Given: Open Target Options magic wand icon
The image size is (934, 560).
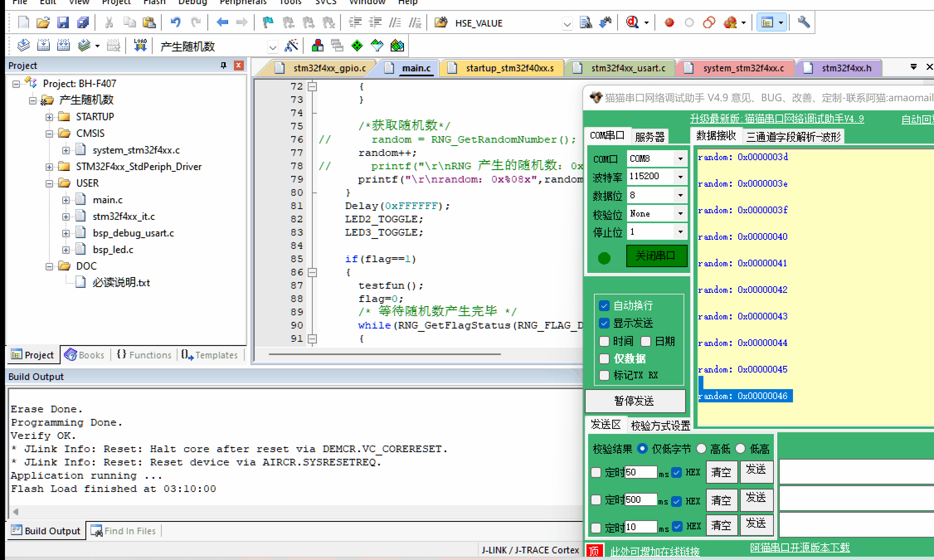Looking at the screenshot, I should 291,45.
